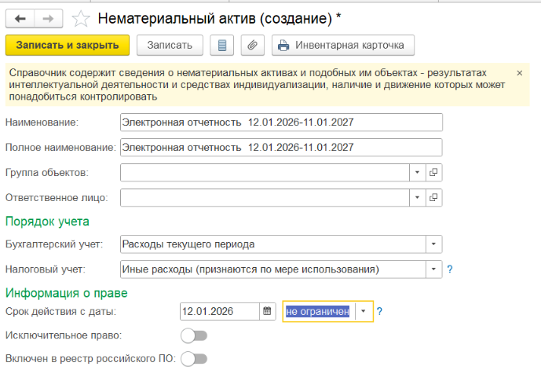Click help question mark near не ограничен
The height and width of the screenshot is (392, 541).
point(379,311)
